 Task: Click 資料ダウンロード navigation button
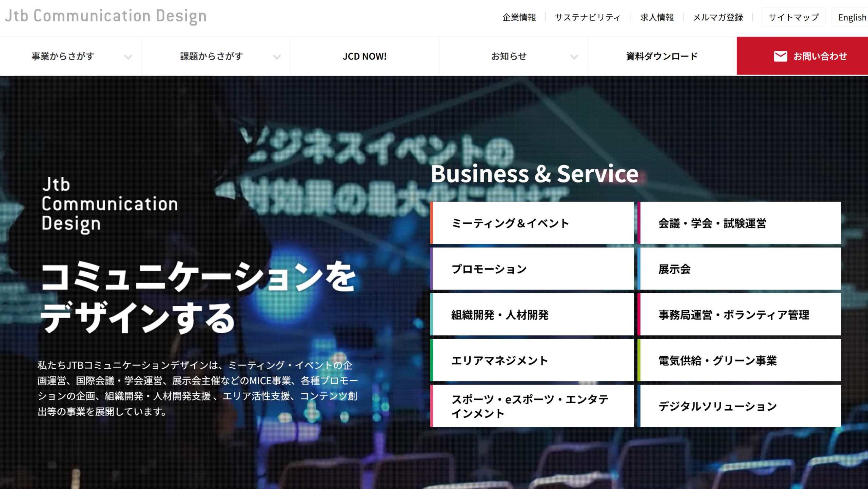pos(661,56)
